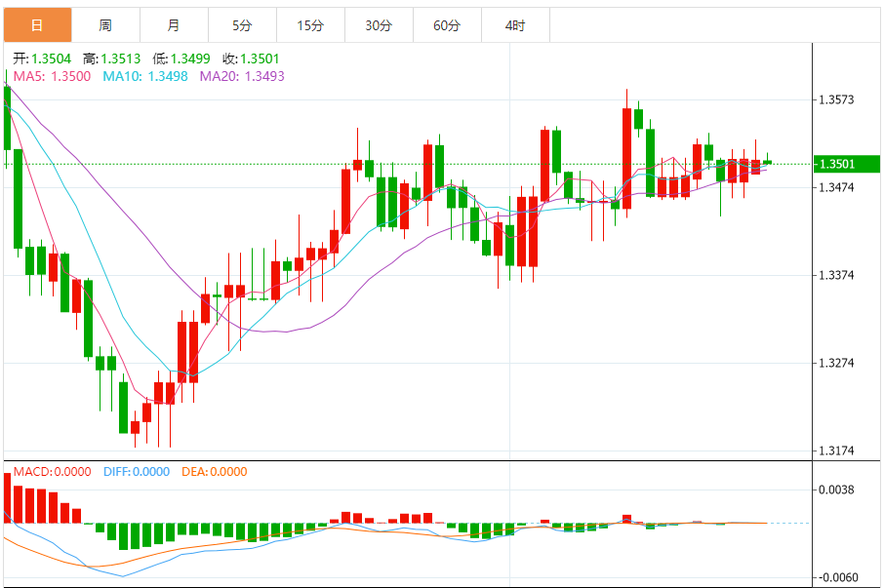The height and width of the screenshot is (588, 884).
Task: Open the 60分 timeframe tab
Action: click(447, 25)
